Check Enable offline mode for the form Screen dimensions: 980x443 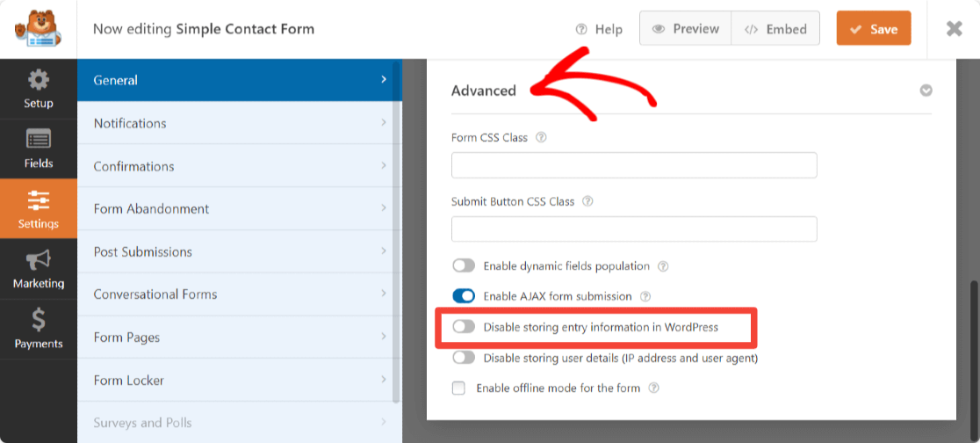pos(458,388)
